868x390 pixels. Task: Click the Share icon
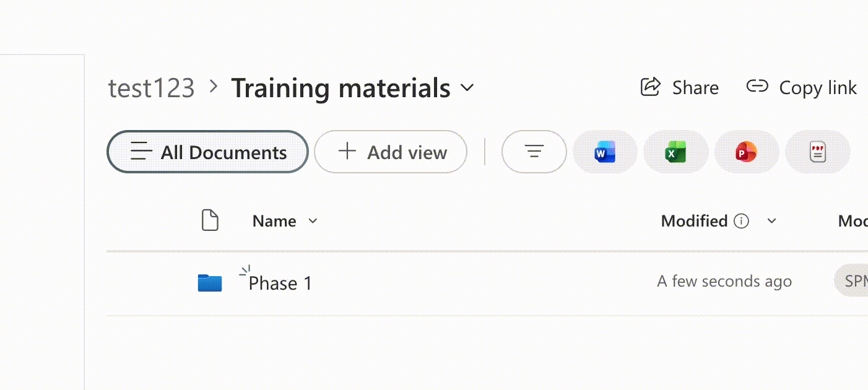click(x=649, y=87)
